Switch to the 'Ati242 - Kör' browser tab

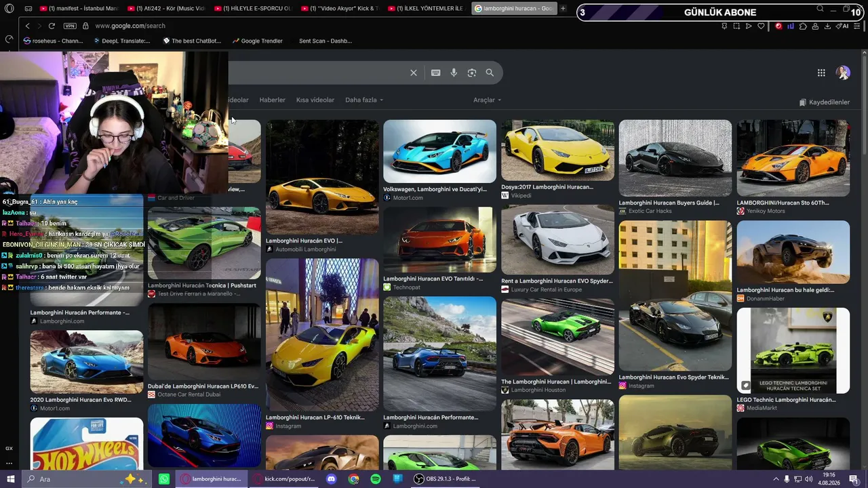tap(165, 9)
